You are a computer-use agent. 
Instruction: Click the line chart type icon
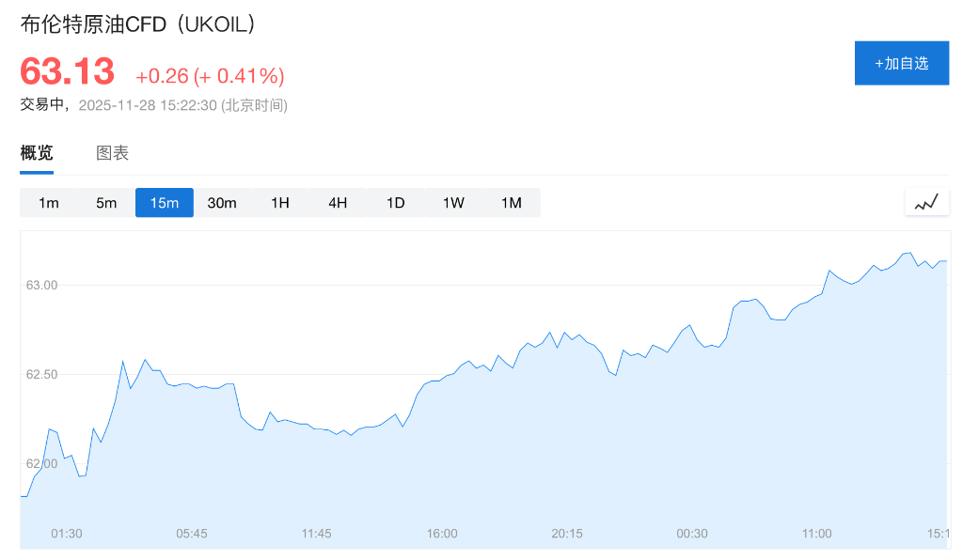(926, 202)
